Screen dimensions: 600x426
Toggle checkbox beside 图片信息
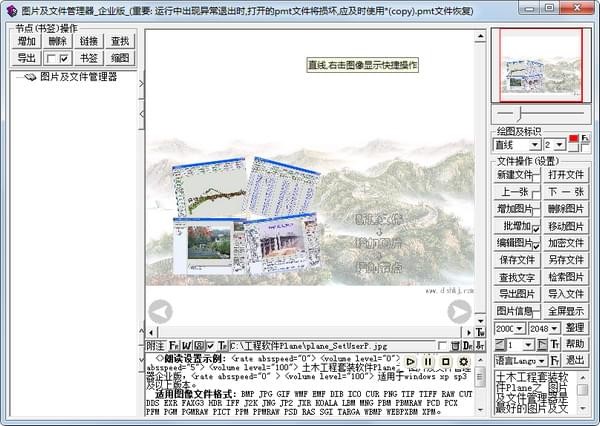(x=536, y=313)
